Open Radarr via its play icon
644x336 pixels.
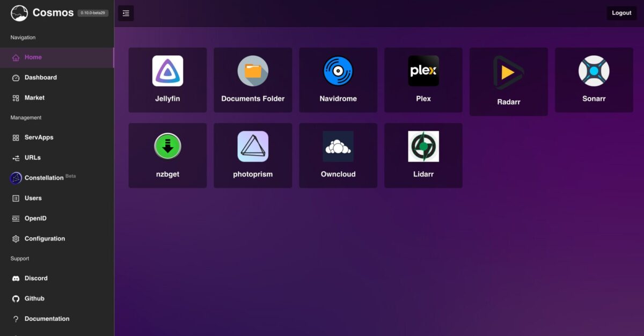[x=508, y=72]
